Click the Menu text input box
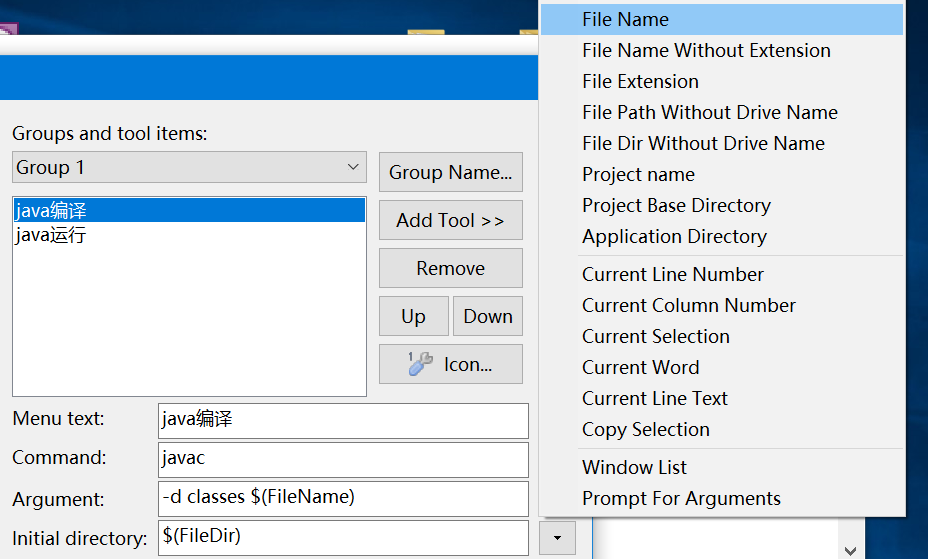This screenshot has width=928, height=559. 343,420
